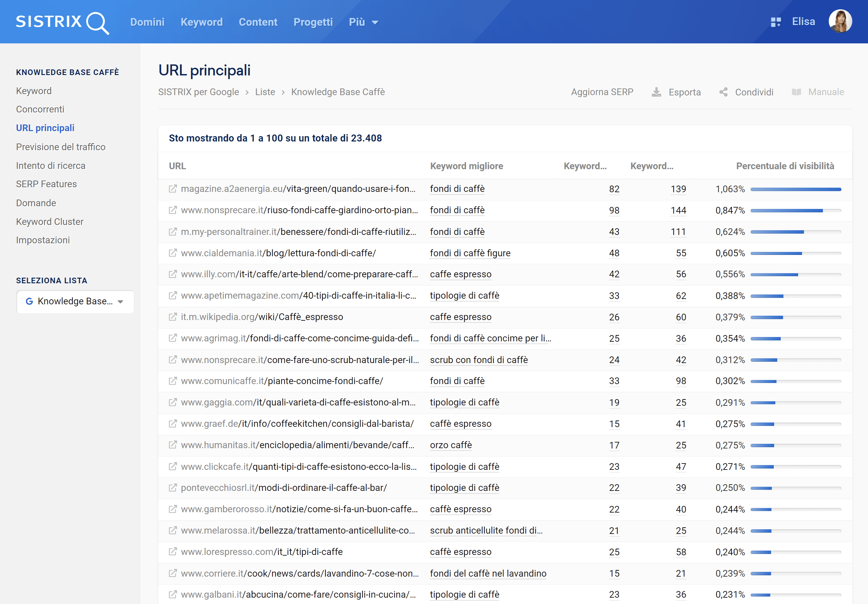The image size is (868, 604).
Task: Click the Impostazioni sidebar item
Action: click(42, 239)
